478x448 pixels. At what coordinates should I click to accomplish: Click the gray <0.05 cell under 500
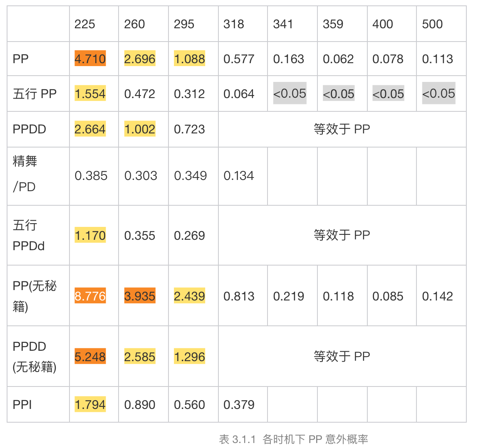point(438,94)
